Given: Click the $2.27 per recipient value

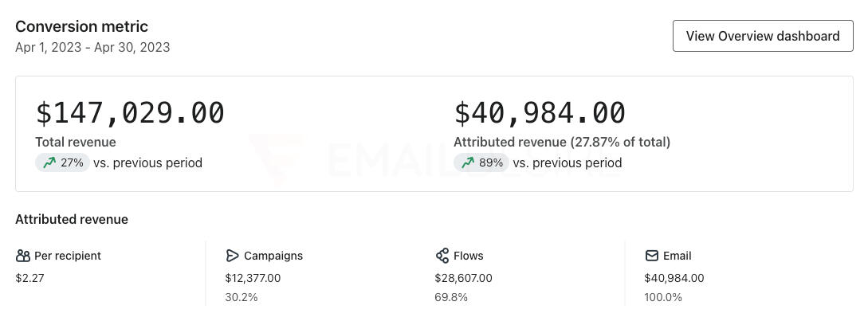Looking at the screenshot, I should (x=29, y=278).
